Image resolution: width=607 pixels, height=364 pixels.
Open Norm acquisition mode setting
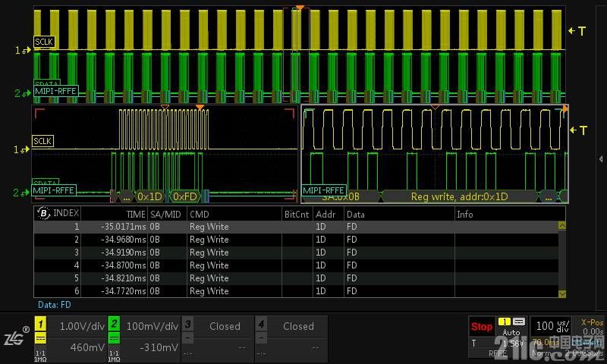[x=541, y=353]
